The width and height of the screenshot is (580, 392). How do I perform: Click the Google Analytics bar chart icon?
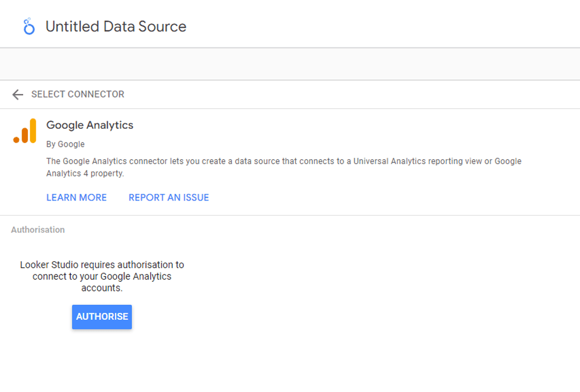coord(25,131)
